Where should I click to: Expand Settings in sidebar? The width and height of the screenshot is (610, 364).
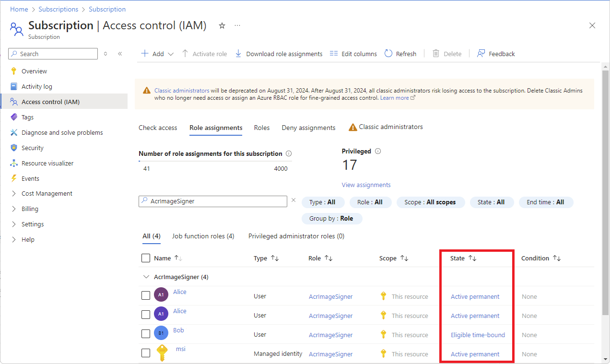click(x=14, y=224)
